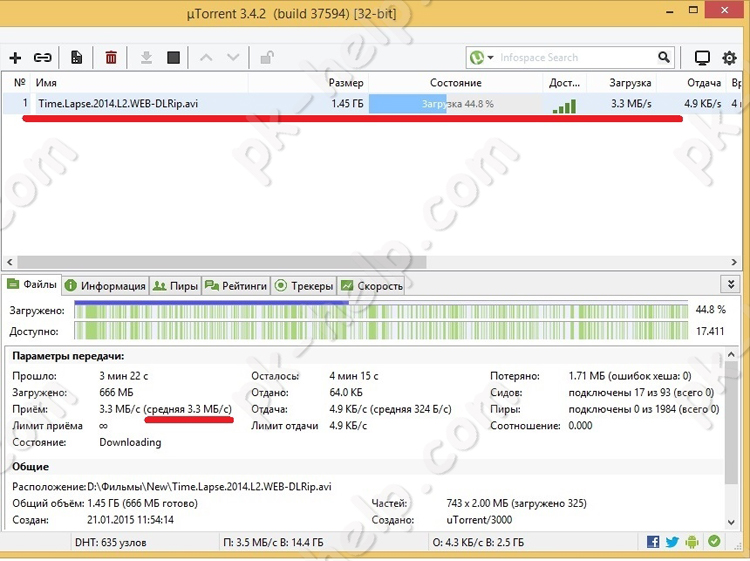
Task: Sort torrents by Загрузка column
Action: [x=621, y=83]
